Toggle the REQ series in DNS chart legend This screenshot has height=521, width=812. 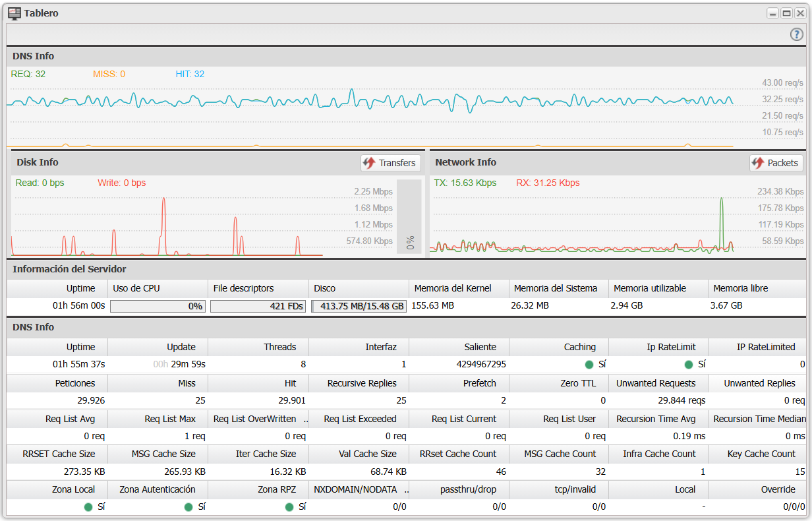[28, 75]
